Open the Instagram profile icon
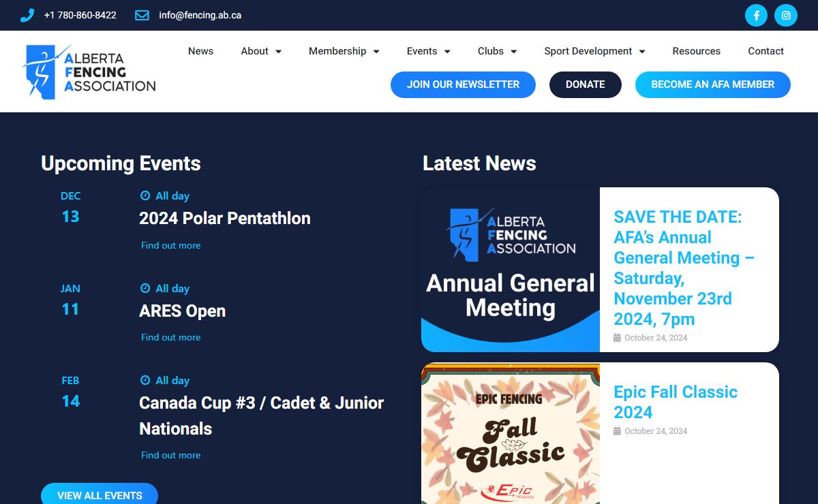818x504 pixels. 786,15
